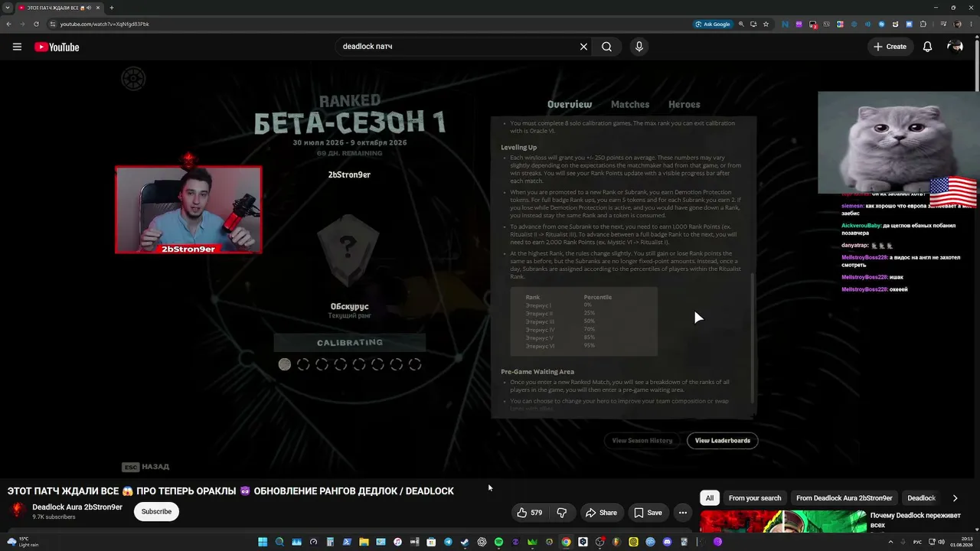Open Spotify from the taskbar

(498, 542)
